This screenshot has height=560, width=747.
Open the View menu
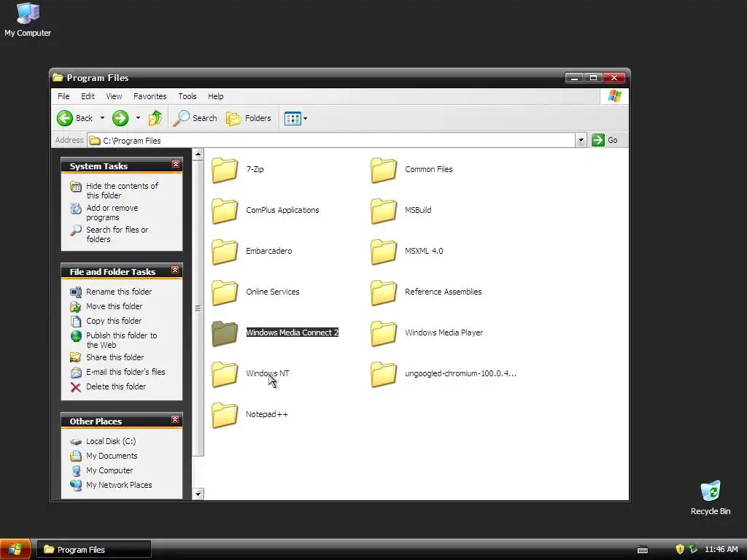(x=114, y=96)
